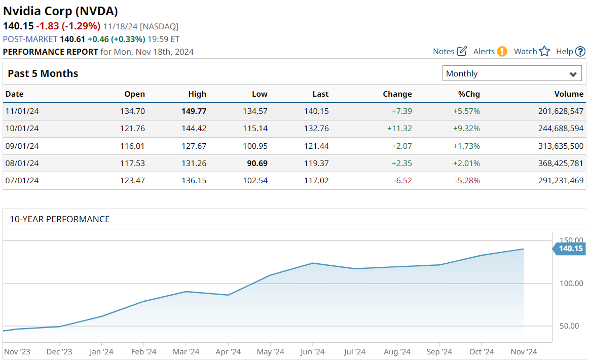The image size is (591, 364).
Task: Click the 10-YEAR PERFORMANCE heading
Action: (x=59, y=219)
